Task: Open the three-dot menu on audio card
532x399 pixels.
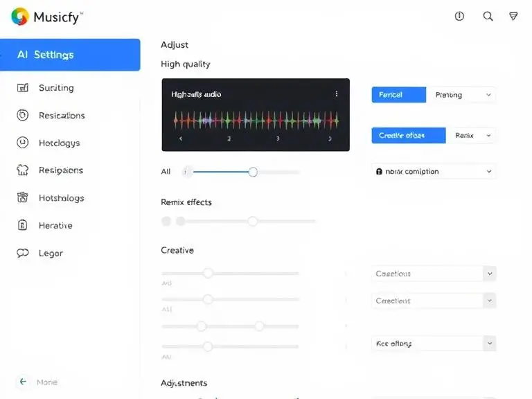Action: [336, 94]
